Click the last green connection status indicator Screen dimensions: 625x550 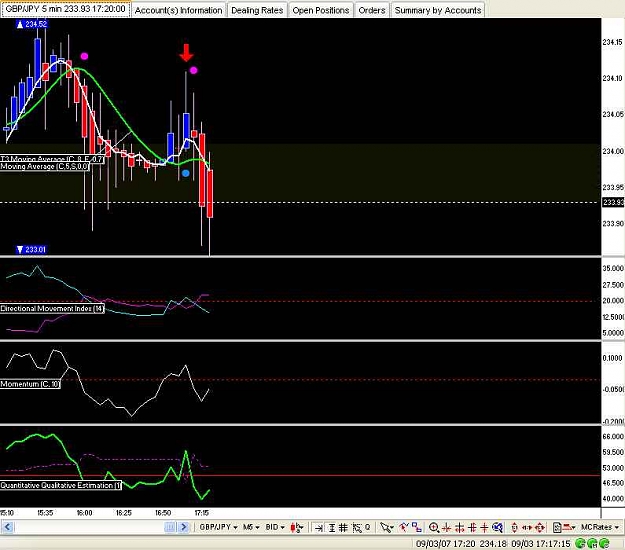coord(605,543)
